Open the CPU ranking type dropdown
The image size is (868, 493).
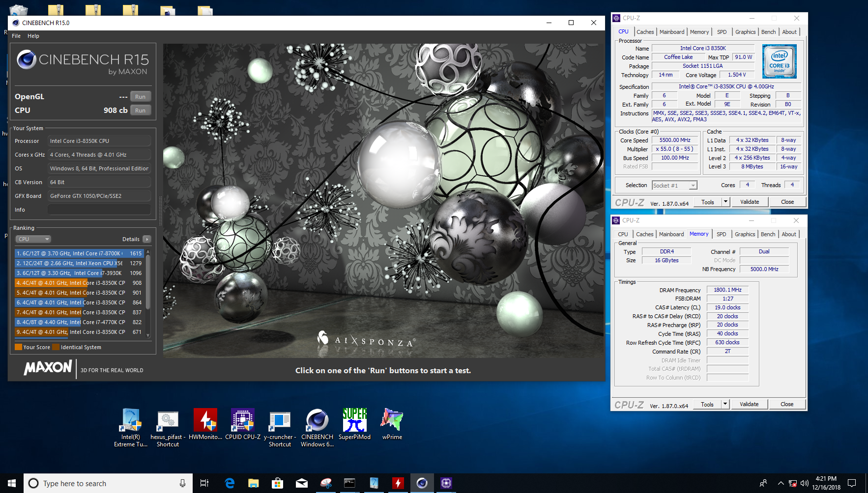click(x=33, y=239)
